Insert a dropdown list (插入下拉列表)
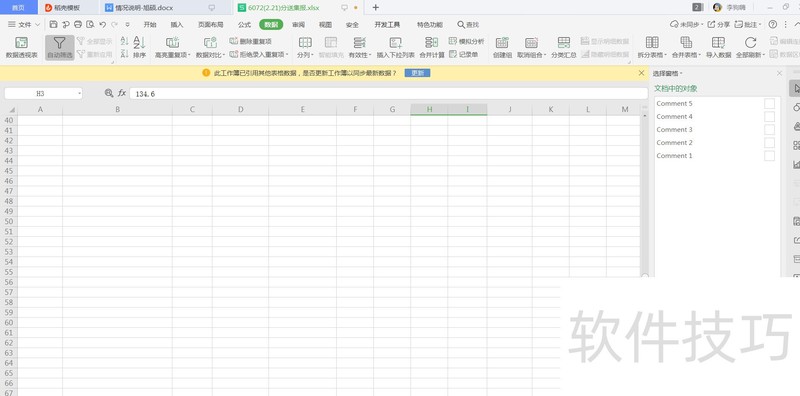The image size is (800, 396). pyautogui.click(x=395, y=47)
